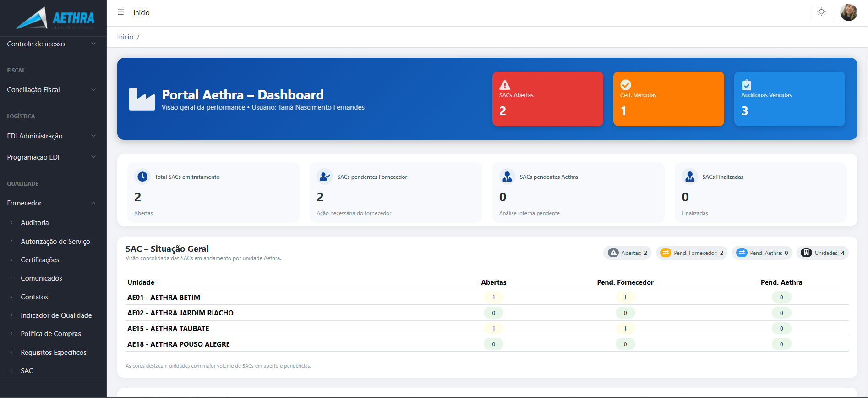This screenshot has height=398, width=868.
Task: Click Abertas value for AETHRA JARDIM RIACHO
Action: pos(493,313)
